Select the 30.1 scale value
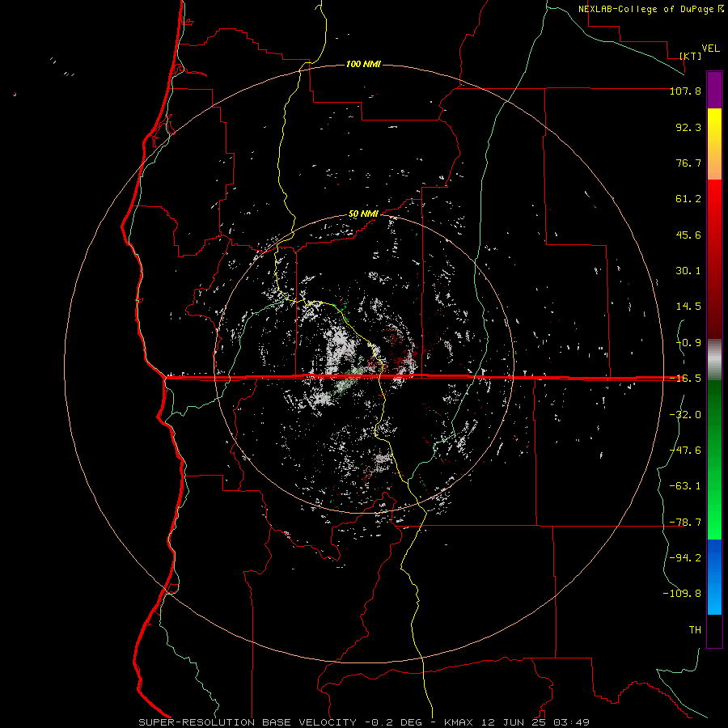 click(688, 271)
